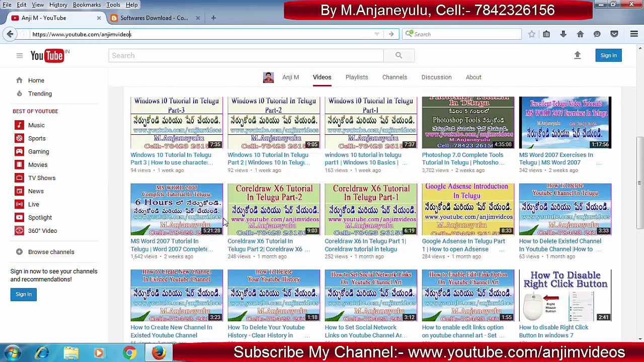The width and height of the screenshot is (644, 362).
Task: Open the Coreldraw X6 In Telugu Part 2 title
Action: click(x=265, y=245)
